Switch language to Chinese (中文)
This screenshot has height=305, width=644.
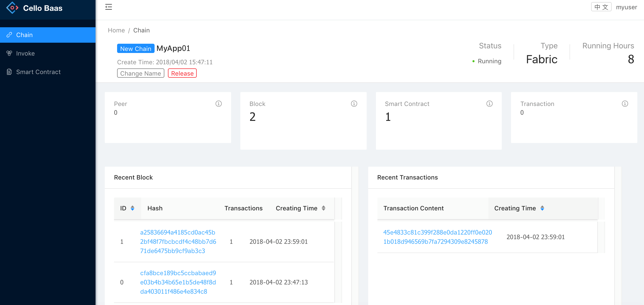[601, 7]
